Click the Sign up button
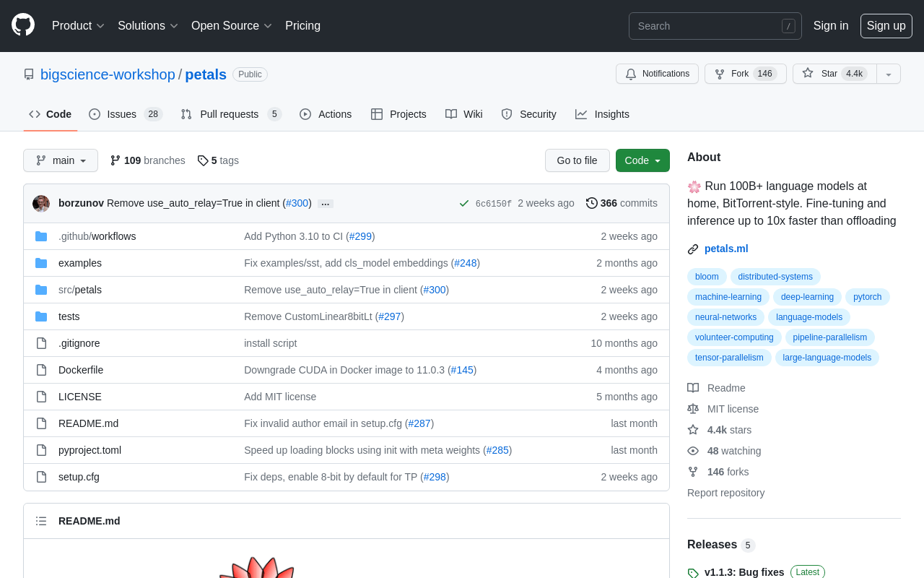 pos(886,26)
